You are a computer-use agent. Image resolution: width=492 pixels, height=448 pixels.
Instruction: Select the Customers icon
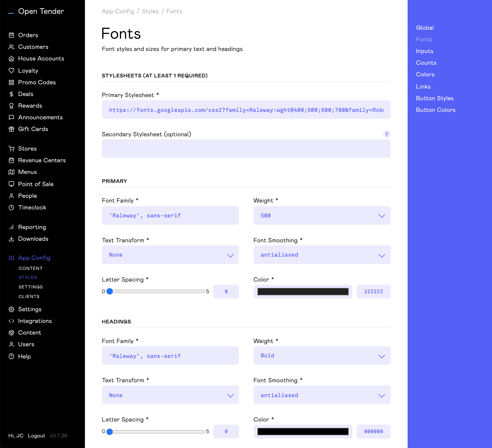tap(11, 47)
